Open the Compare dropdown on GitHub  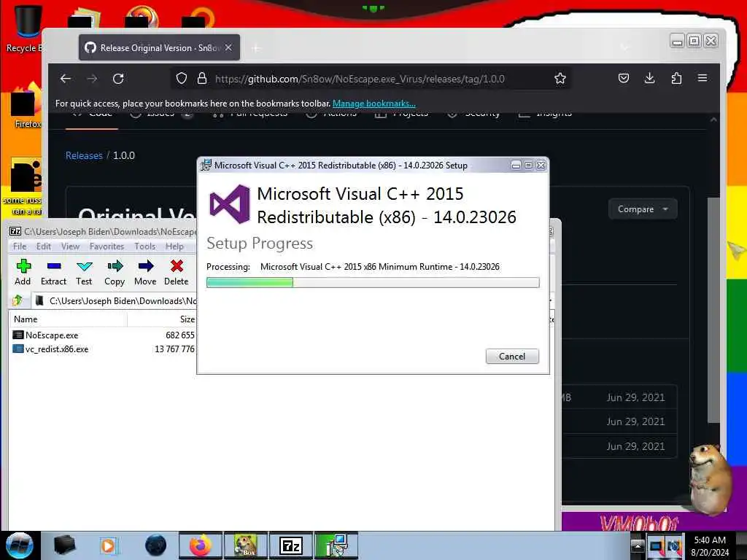point(642,209)
